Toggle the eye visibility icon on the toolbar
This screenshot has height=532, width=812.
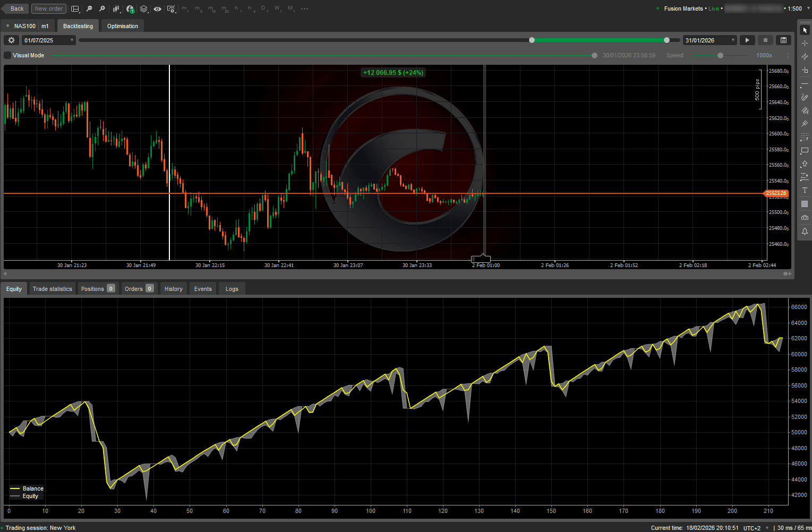(x=158, y=9)
